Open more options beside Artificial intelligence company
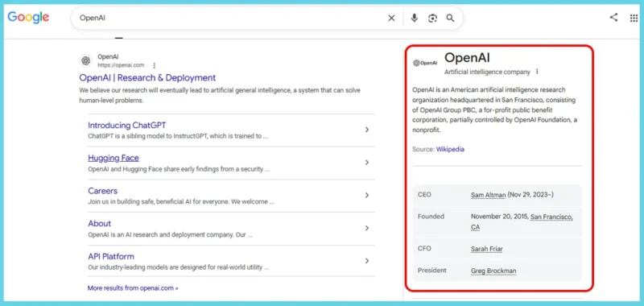The height and width of the screenshot is (306, 644). click(537, 72)
